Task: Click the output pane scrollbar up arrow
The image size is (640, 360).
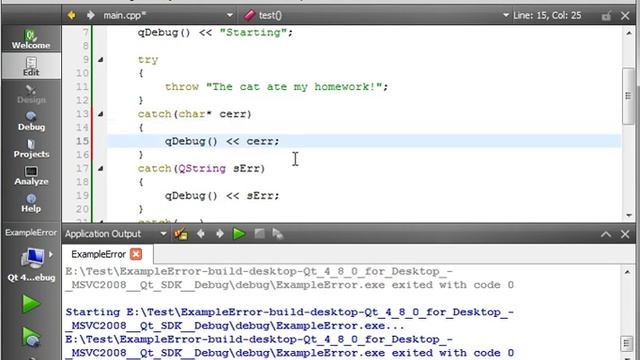Action: click(628, 272)
